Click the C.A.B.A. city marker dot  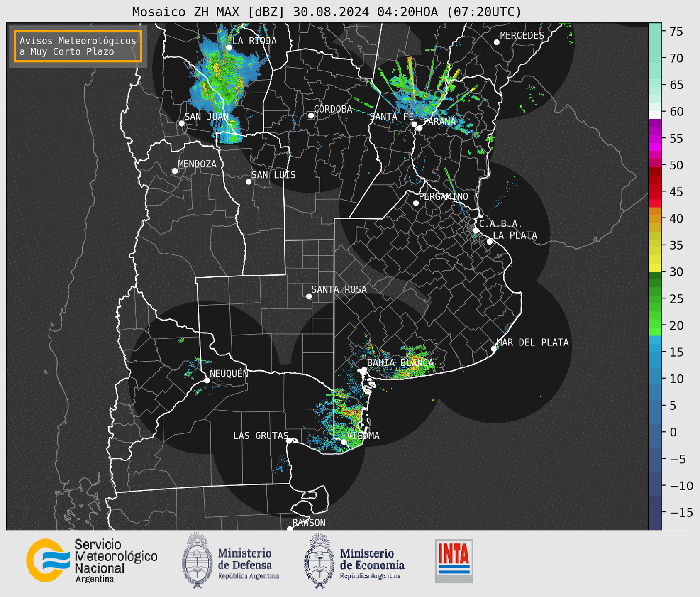476,230
